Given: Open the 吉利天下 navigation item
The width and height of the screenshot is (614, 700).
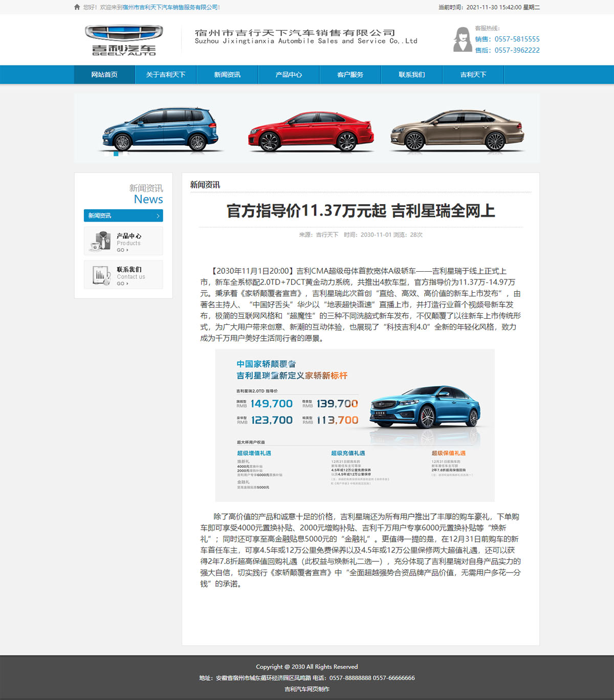Looking at the screenshot, I should pos(473,75).
